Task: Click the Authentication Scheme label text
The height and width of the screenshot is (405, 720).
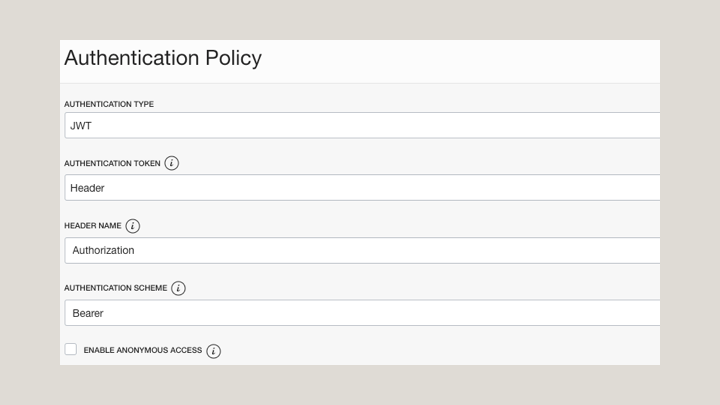Action: click(114, 288)
